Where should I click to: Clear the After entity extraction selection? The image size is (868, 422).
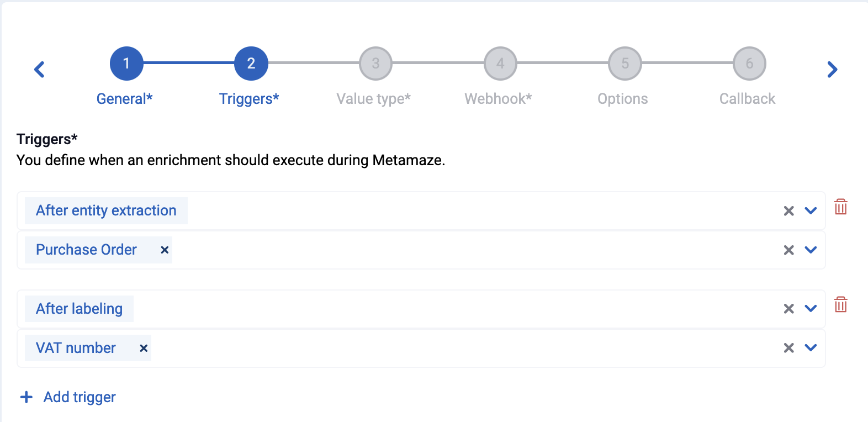pyautogui.click(x=788, y=210)
